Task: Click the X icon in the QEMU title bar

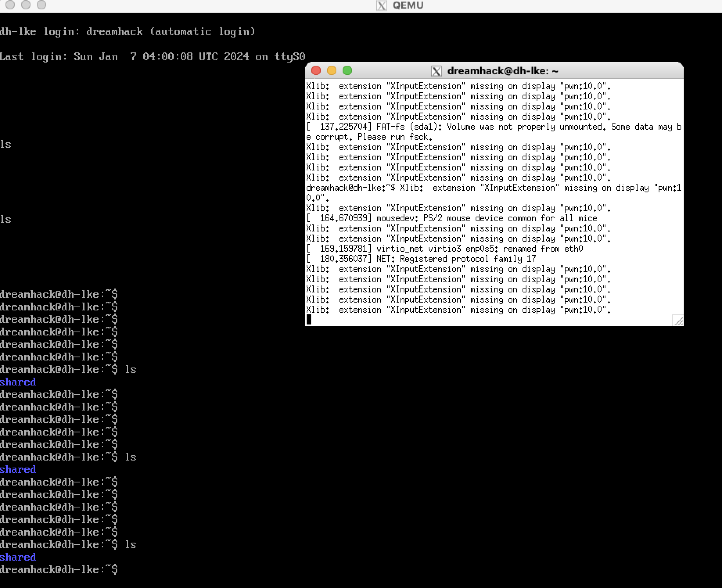Action: tap(381, 5)
